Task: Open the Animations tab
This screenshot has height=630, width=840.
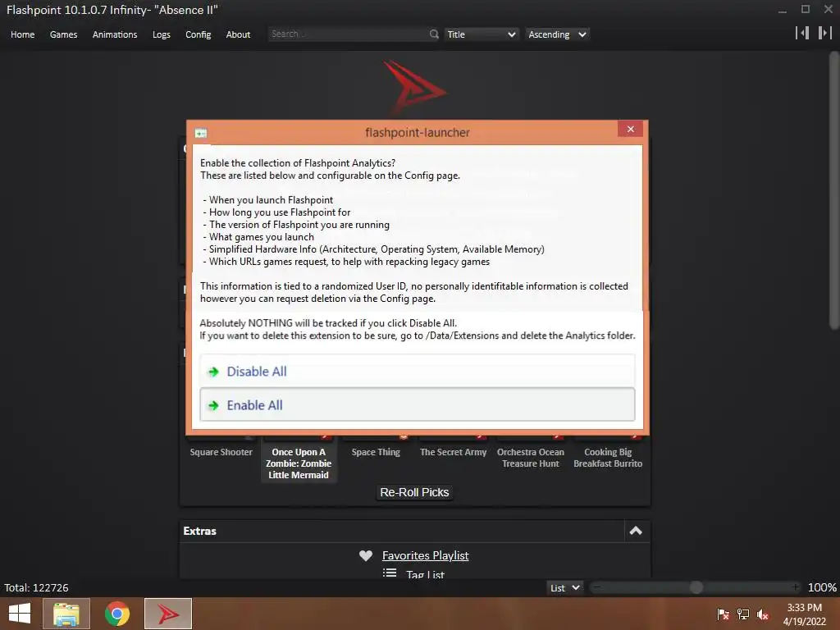Action: 115,34
